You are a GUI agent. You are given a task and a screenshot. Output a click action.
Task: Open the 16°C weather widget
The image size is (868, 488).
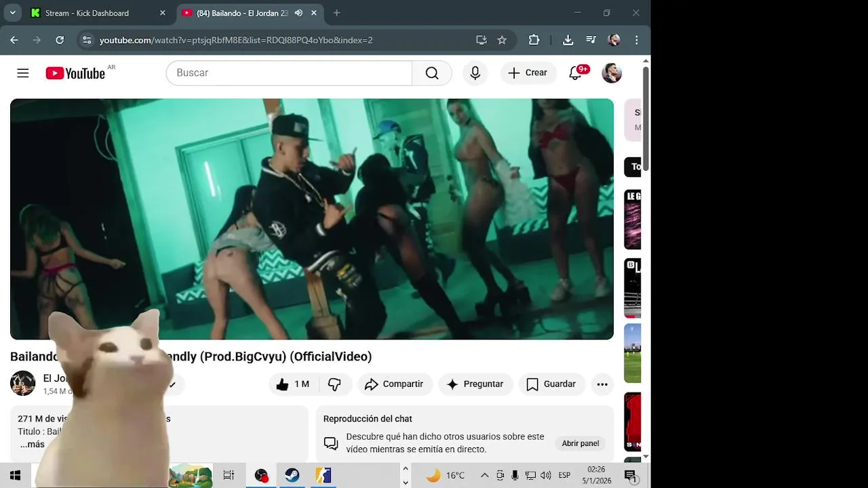[446, 475]
